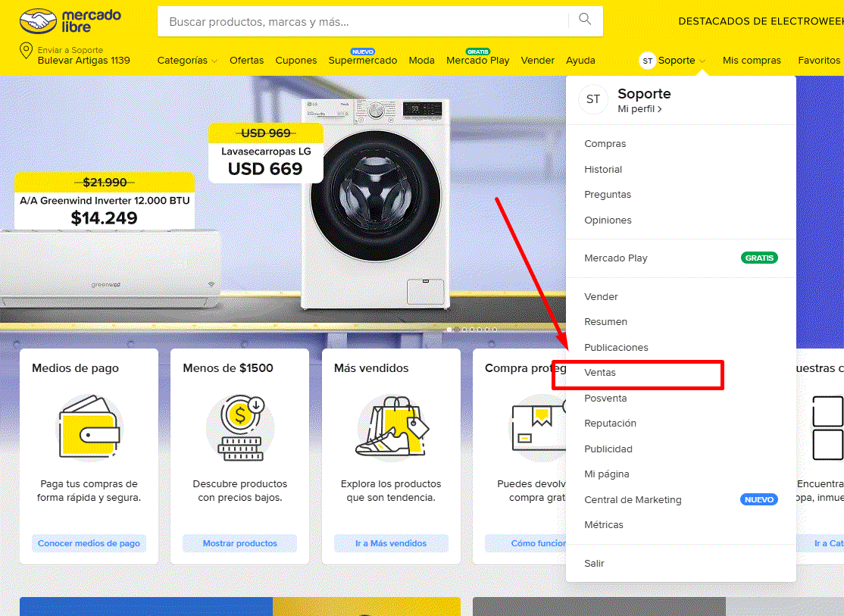The image size is (844, 616).
Task: Click the LG washing machine image
Action: 377,204
